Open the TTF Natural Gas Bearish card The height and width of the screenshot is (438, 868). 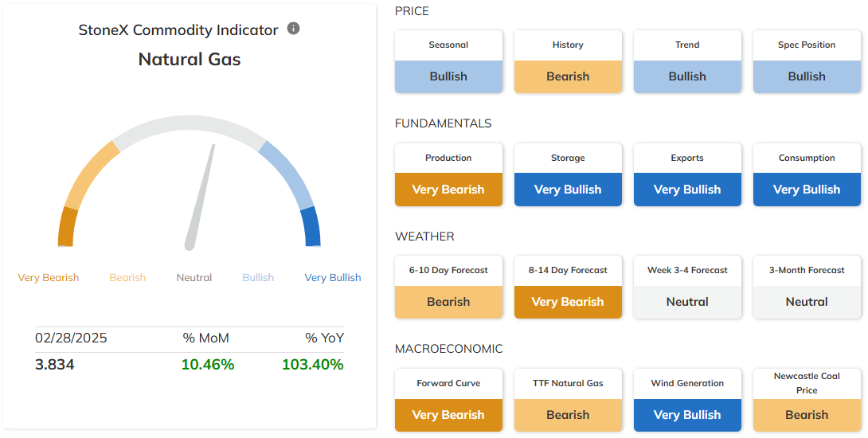(x=568, y=400)
